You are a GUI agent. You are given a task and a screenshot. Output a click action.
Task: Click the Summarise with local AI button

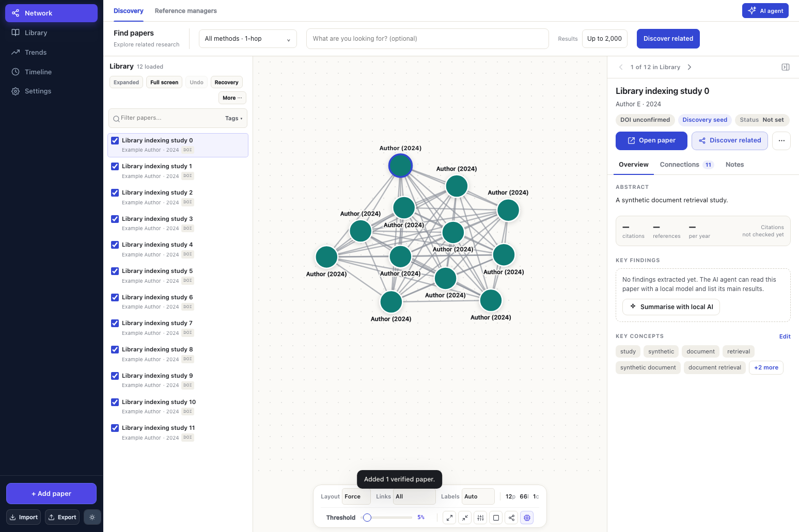(x=671, y=307)
